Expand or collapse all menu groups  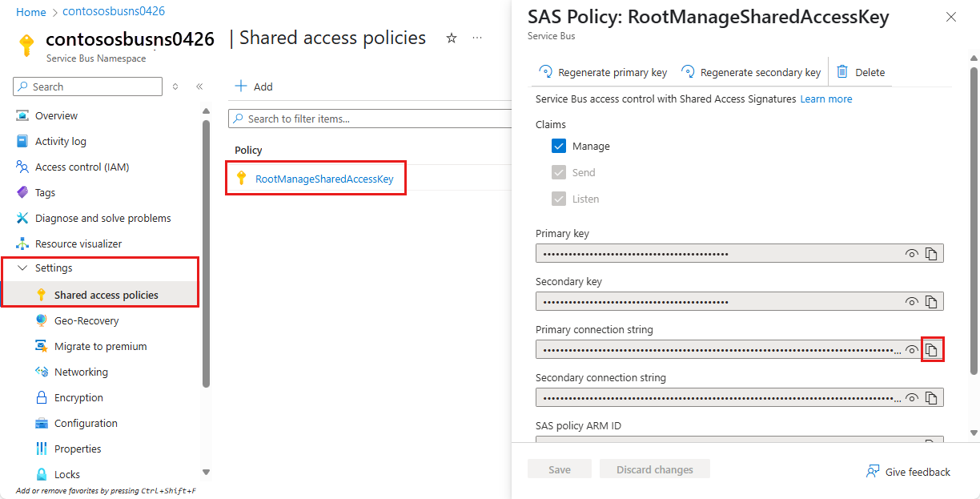coord(175,87)
